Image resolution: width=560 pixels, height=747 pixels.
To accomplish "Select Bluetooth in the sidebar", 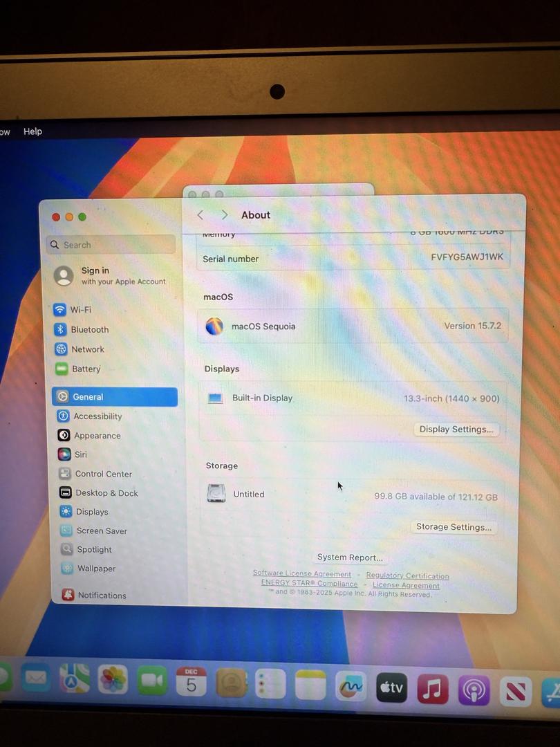I will (89, 330).
